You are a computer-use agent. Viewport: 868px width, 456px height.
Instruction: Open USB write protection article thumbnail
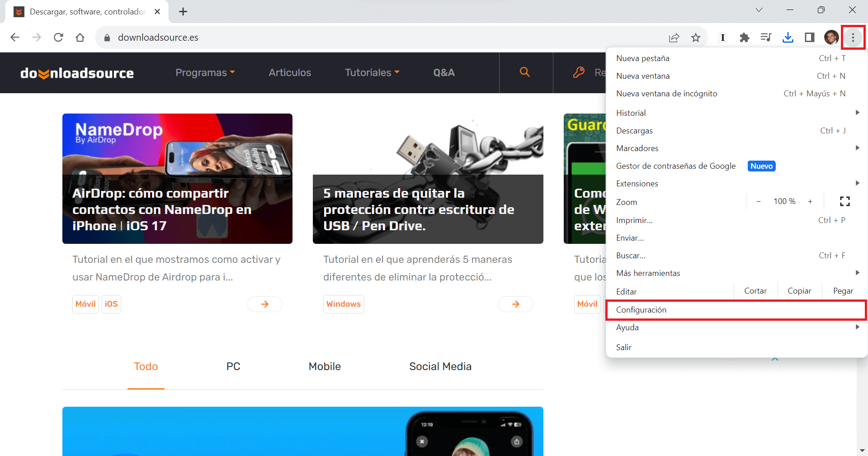[x=428, y=179]
